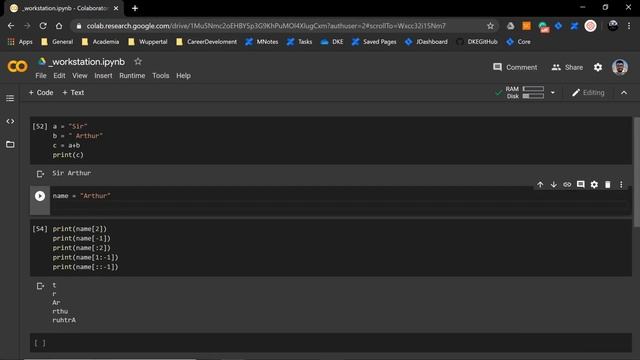Add a new Text cell

[73, 93]
